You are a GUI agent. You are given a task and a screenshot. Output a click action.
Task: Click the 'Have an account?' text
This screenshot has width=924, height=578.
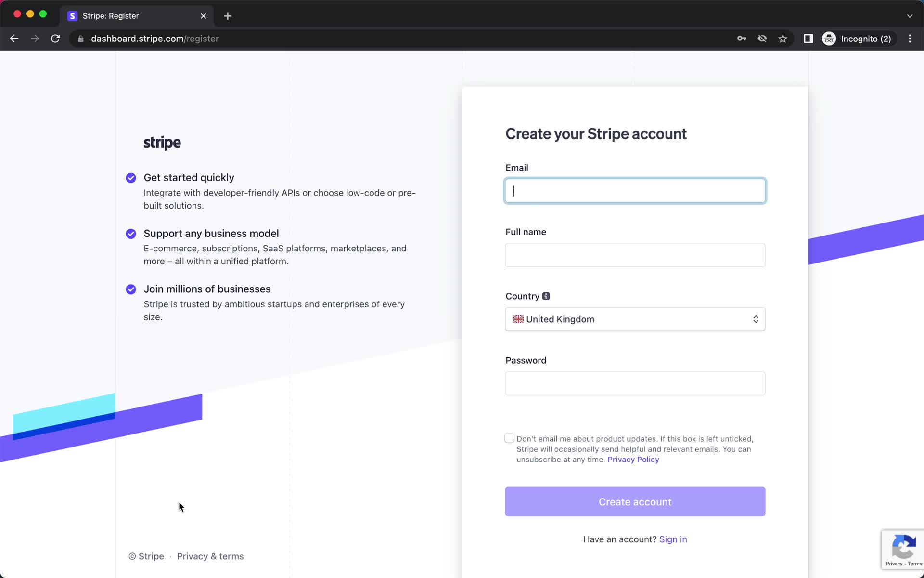click(619, 539)
